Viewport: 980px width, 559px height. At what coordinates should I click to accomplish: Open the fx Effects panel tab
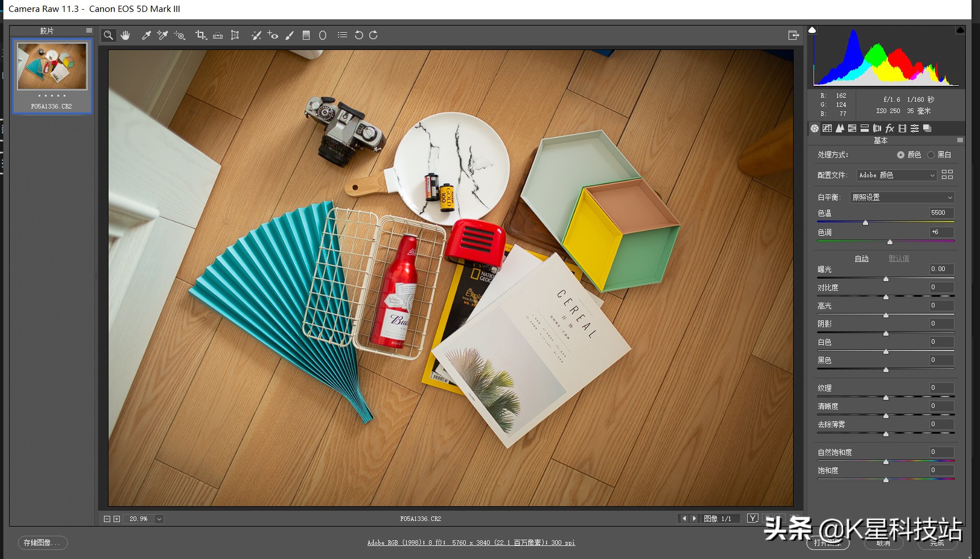(x=890, y=128)
